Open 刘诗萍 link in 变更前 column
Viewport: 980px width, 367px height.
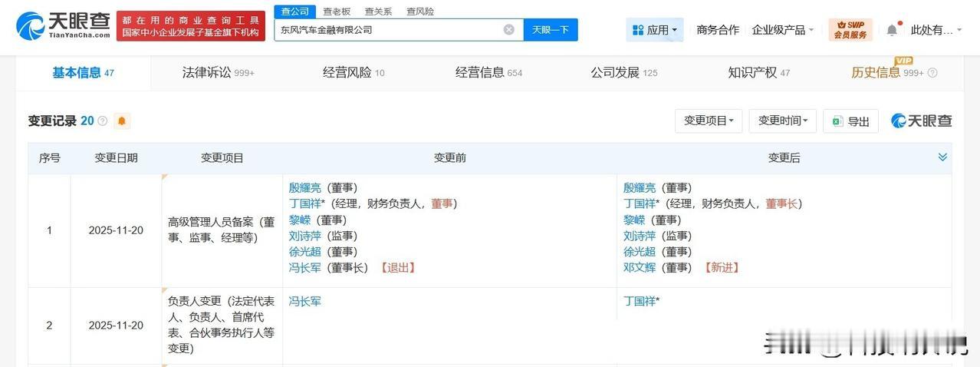305,236
